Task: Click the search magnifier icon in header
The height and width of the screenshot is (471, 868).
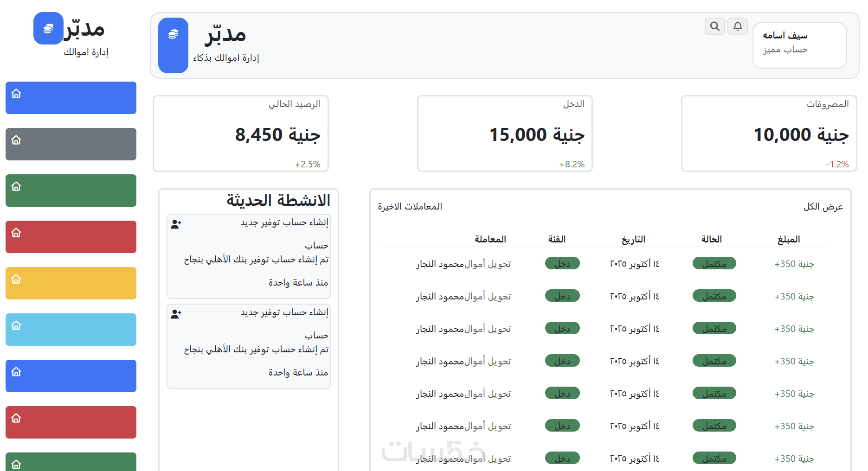Action: tap(714, 26)
